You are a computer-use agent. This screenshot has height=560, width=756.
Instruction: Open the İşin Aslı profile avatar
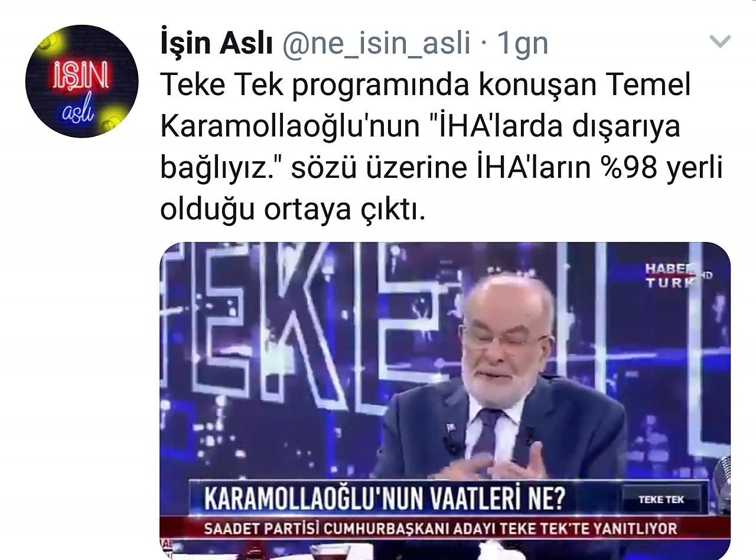(x=82, y=82)
